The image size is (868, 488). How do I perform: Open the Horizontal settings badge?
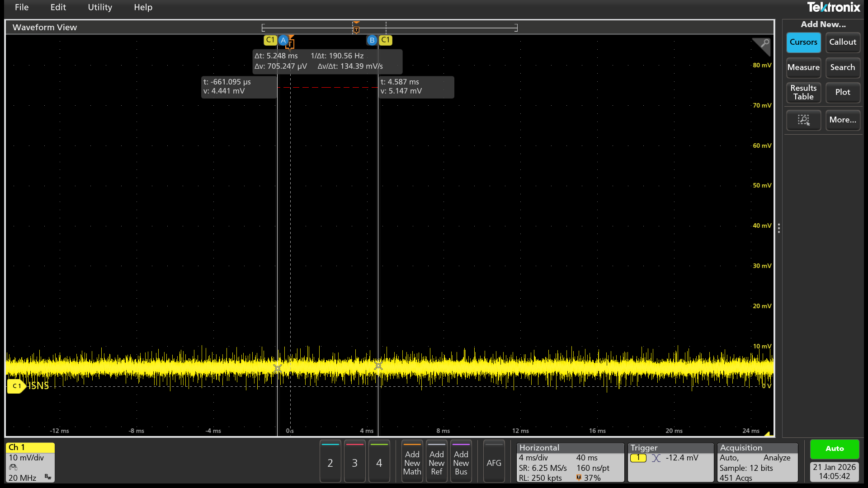coord(570,462)
